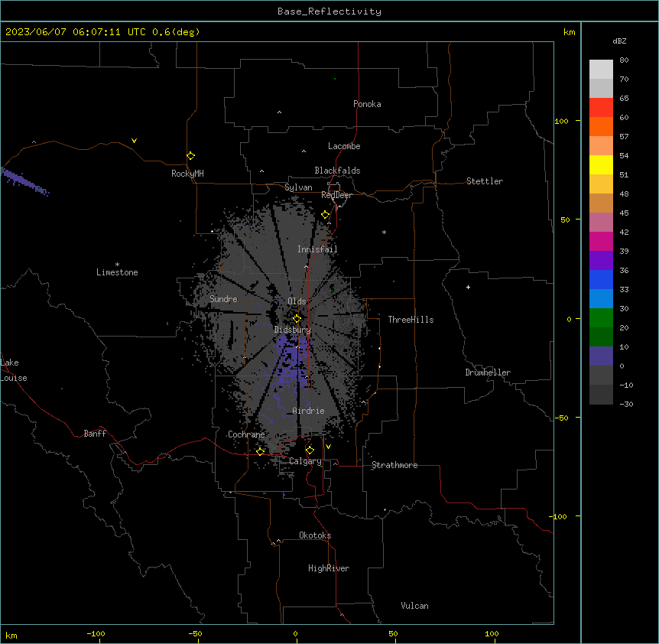The image size is (659, 644).
Task: Click the yellow diamond marker above Calgary label
Action: point(310,450)
